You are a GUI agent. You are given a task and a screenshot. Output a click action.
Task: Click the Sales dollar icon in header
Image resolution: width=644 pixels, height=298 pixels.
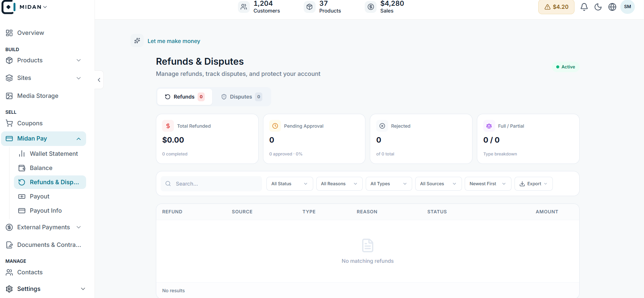tap(371, 7)
